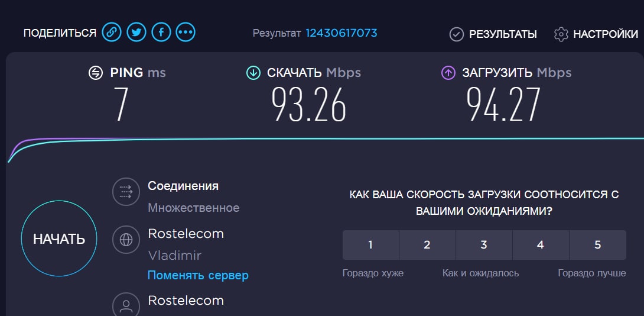Click the upload arrow icon by ЗАГРУЗИТЬ
The height and width of the screenshot is (316, 644).
point(448,73)
